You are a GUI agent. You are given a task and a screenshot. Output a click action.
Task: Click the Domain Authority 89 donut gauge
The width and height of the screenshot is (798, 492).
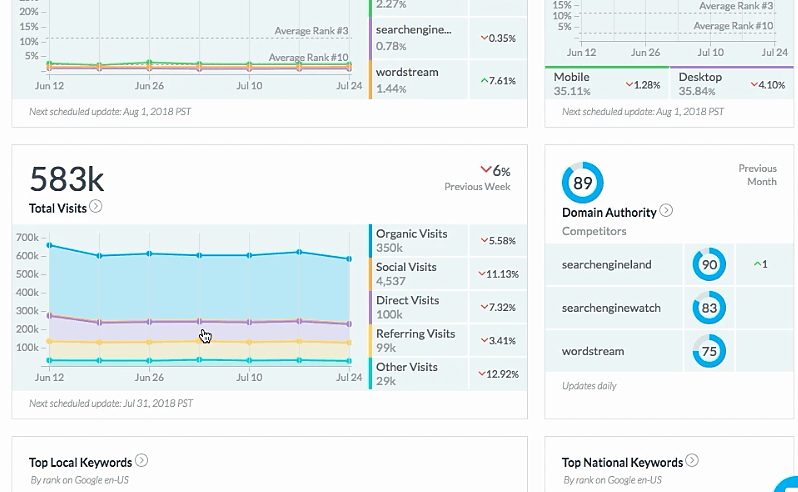tap(583, 183)
